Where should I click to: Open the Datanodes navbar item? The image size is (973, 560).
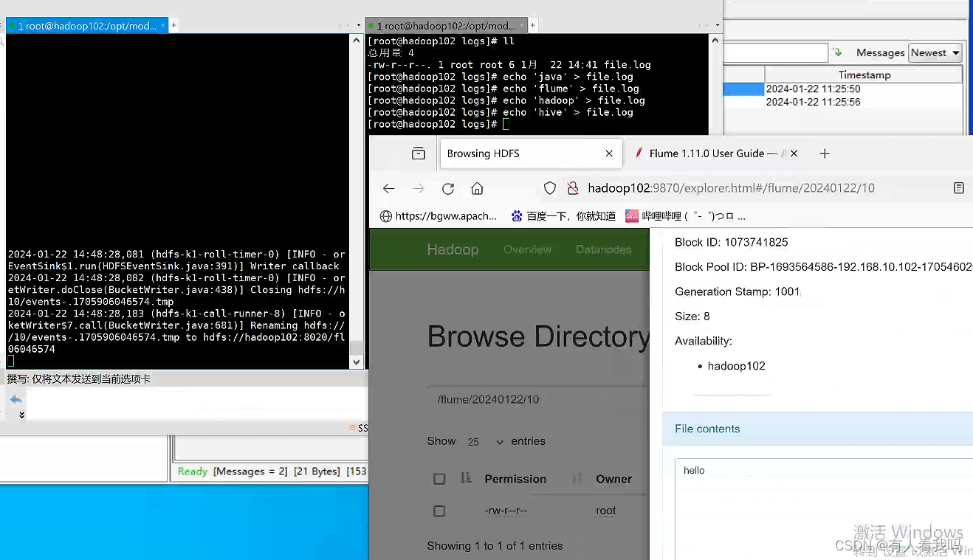(x=604, y=249)
